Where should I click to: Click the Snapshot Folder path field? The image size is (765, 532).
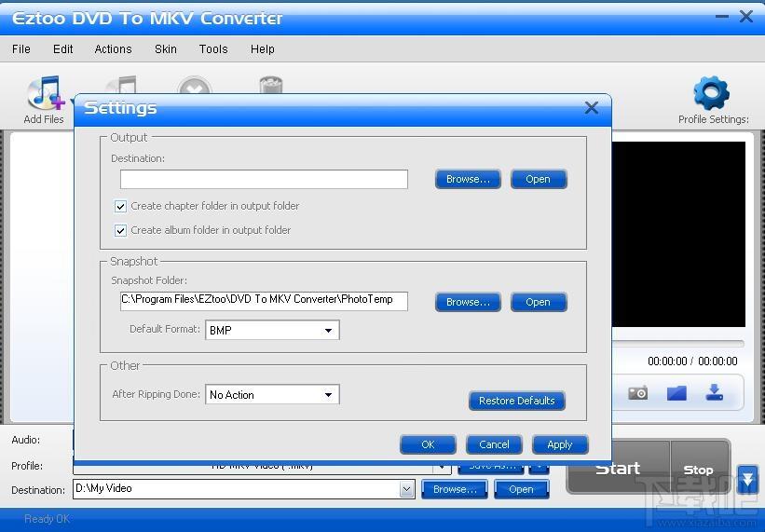(264, 301)
